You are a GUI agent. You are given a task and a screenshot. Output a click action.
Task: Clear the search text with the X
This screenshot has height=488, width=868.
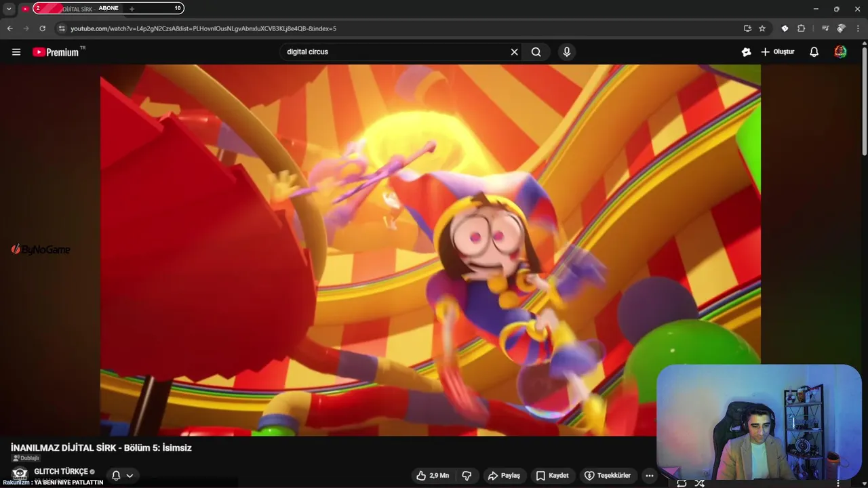click(514, 52)
